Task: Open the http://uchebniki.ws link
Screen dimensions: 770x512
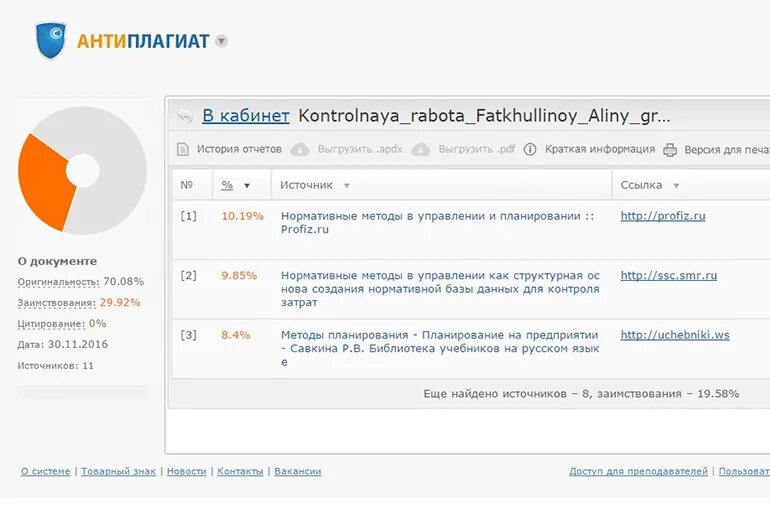Action: [x=675, y=335]
